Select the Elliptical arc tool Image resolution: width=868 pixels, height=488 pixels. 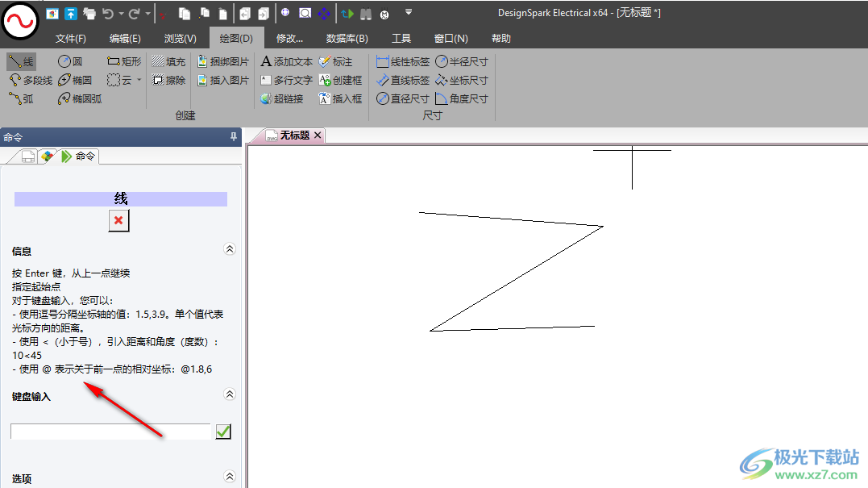pos(80,98)
